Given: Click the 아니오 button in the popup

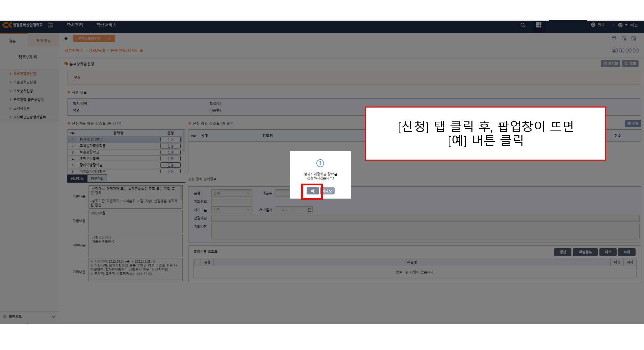Looking at the screenshot, I should pyautogui.click(x=328, y=191).
